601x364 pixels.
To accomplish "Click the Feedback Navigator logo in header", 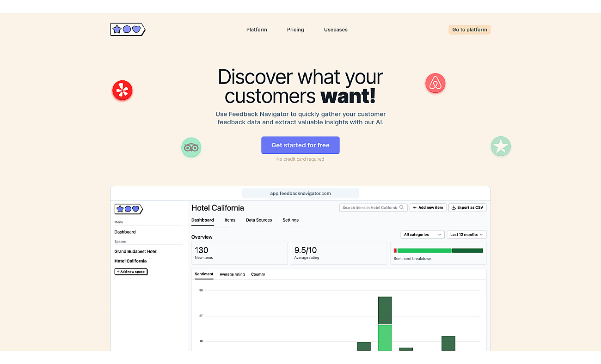I will click(128, 30).
